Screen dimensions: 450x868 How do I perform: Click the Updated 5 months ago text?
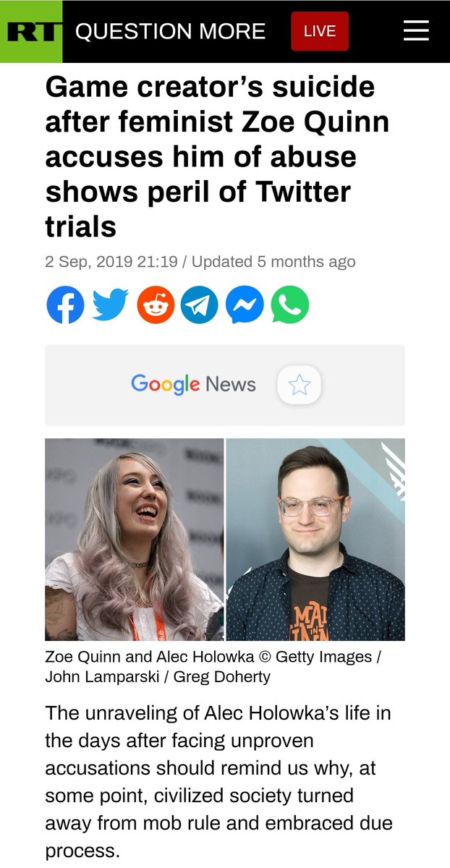[273, 262]
